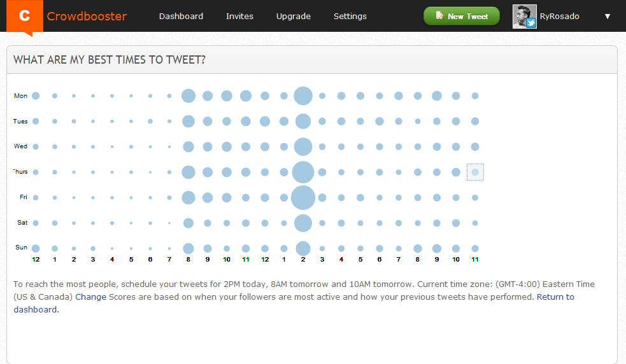Click the Crowdbooster brand name text
Viewport: 626px width, 364px height.
(87, 17)
